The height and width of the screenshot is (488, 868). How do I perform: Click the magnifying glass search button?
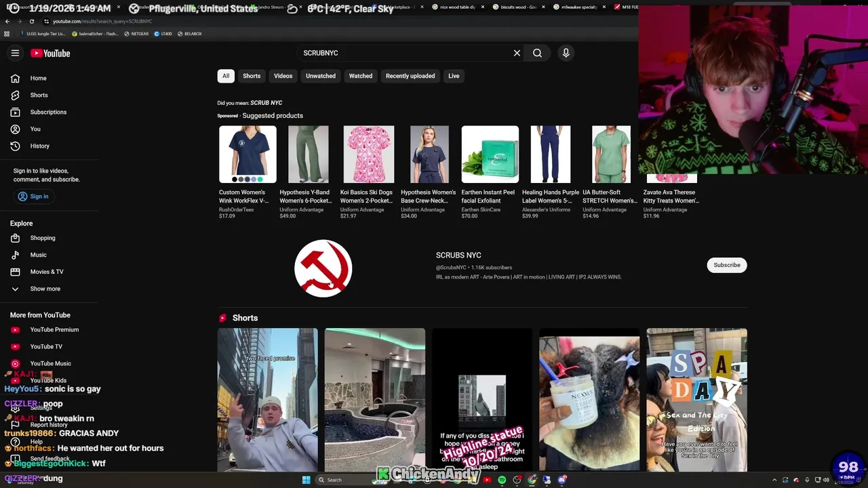(x=537, y=53)
